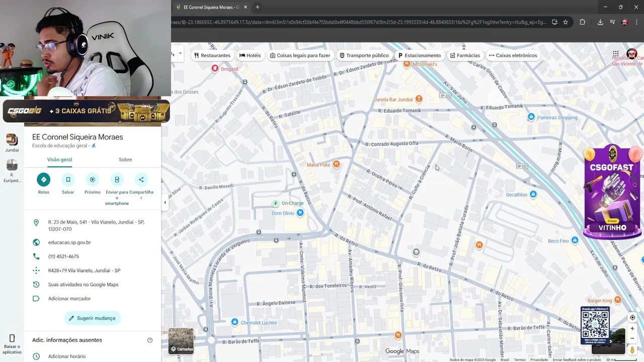Screen dimensions: 644x362
Task: Select the Dom Olivio shop pin
Action: [x=300, y=213]
